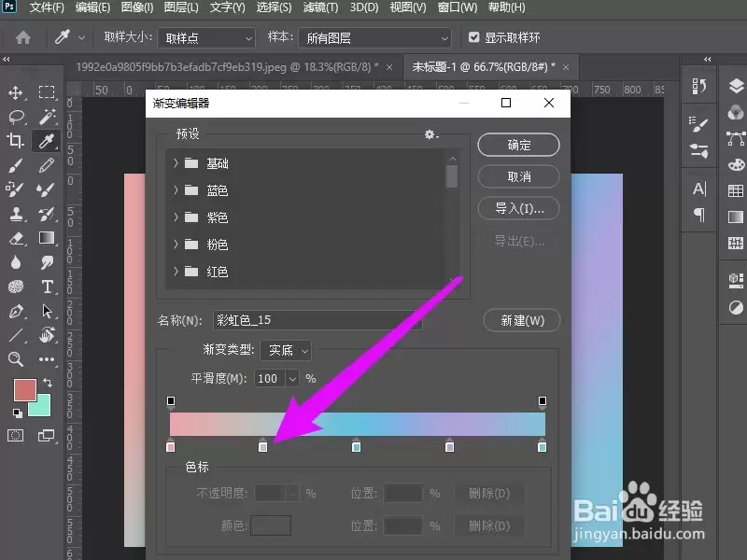
Task: Close the 未标题-1 document tab
Action: click(x=566, y=67)
